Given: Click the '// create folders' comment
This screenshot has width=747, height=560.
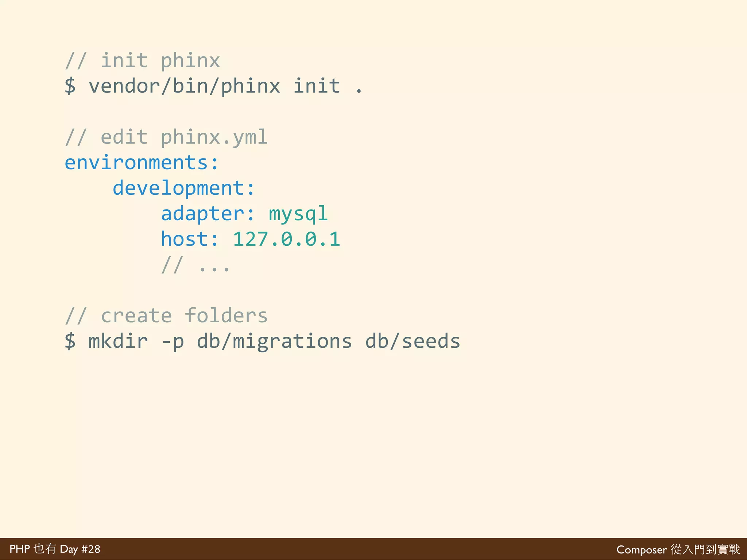Looking at the screenshot, I should [x=166, y=316].
